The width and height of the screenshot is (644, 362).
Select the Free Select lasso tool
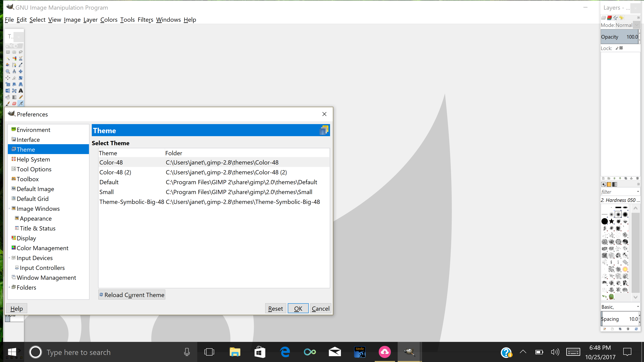coord(21,52)
